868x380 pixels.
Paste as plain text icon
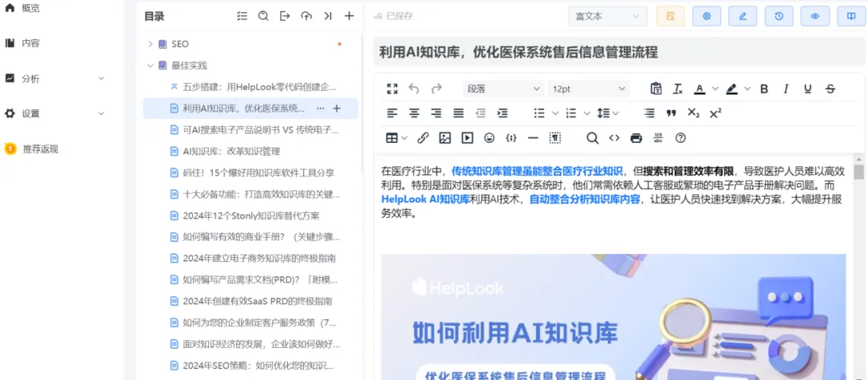pyautogui.click(x=656, y=88)
